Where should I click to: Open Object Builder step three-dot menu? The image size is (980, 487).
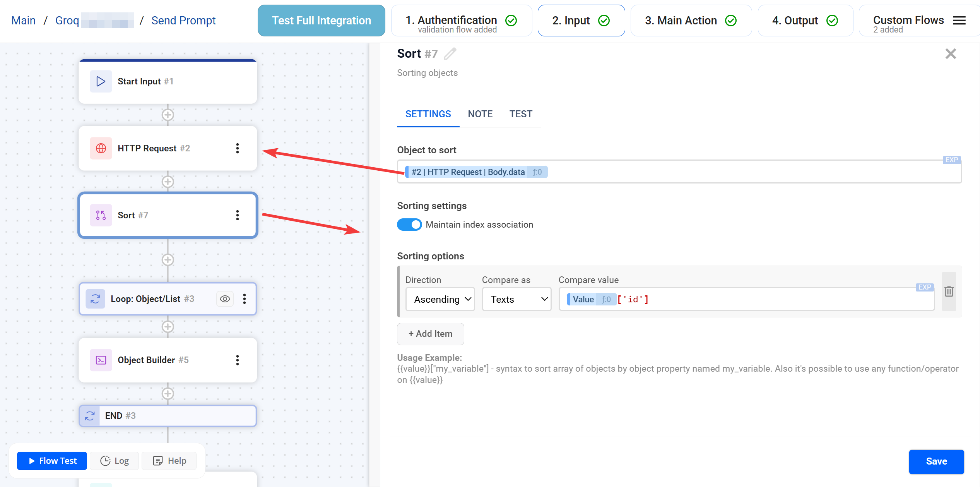(238, 360)
